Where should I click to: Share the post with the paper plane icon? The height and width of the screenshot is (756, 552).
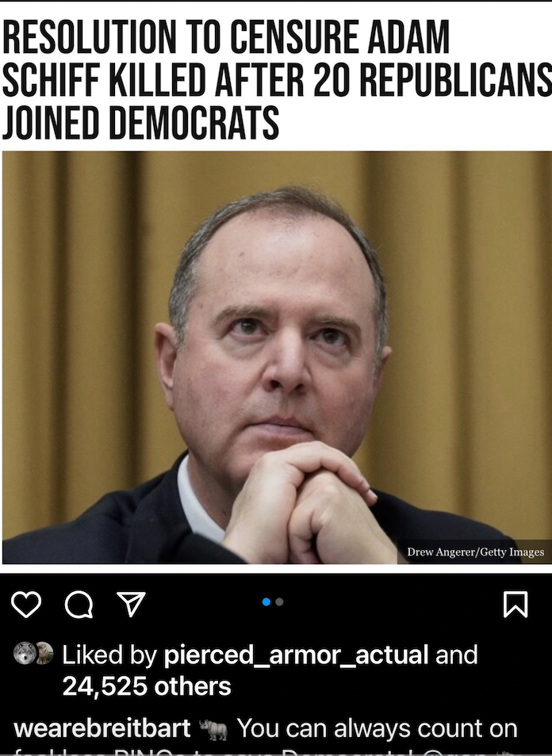131,604
